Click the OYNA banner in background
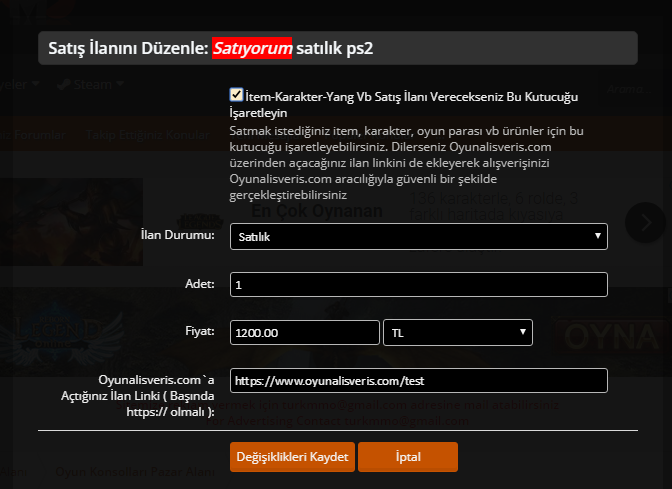Screen dimensions: 672x489 point(612,336)
